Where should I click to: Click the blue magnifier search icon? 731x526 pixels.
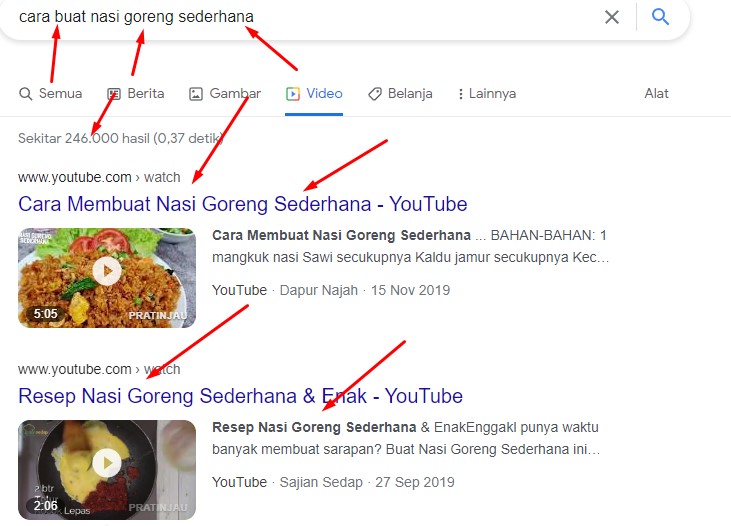[660, 17]
